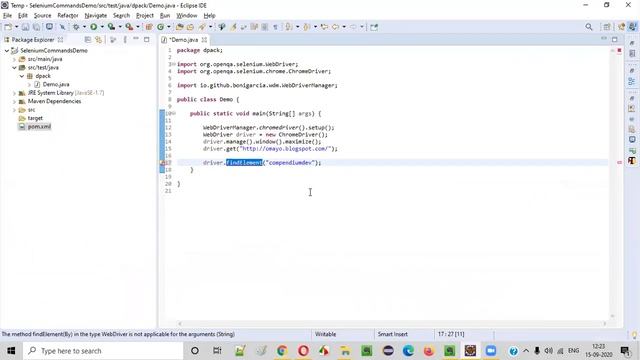Screen dimensions: 640x360
Task: Open the Coverage dropdown arrow
Action: (x=120, y=27)
